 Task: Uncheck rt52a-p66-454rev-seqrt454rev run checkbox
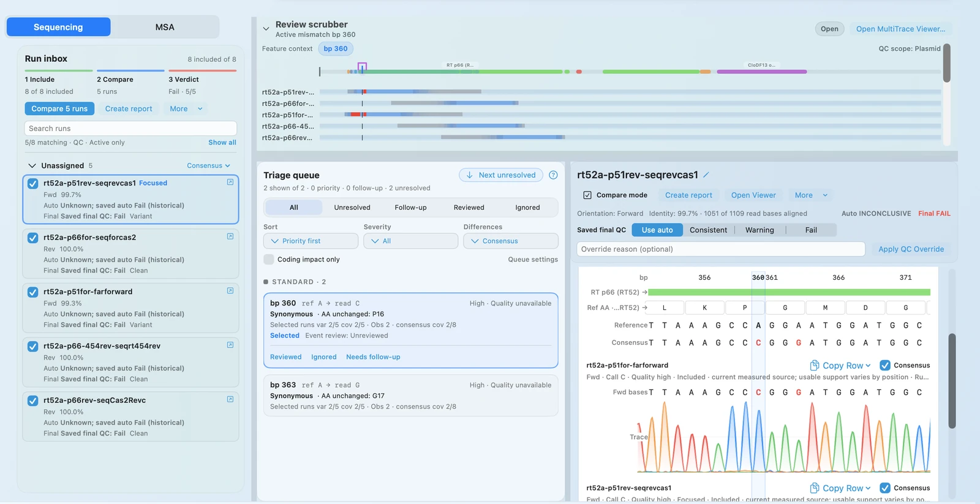pos(33,347)
